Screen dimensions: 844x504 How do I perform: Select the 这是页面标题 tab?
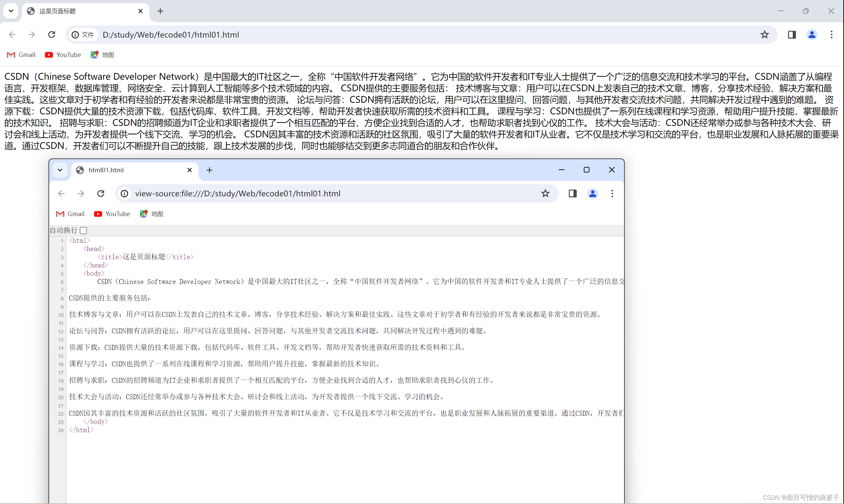pos(86,11)
